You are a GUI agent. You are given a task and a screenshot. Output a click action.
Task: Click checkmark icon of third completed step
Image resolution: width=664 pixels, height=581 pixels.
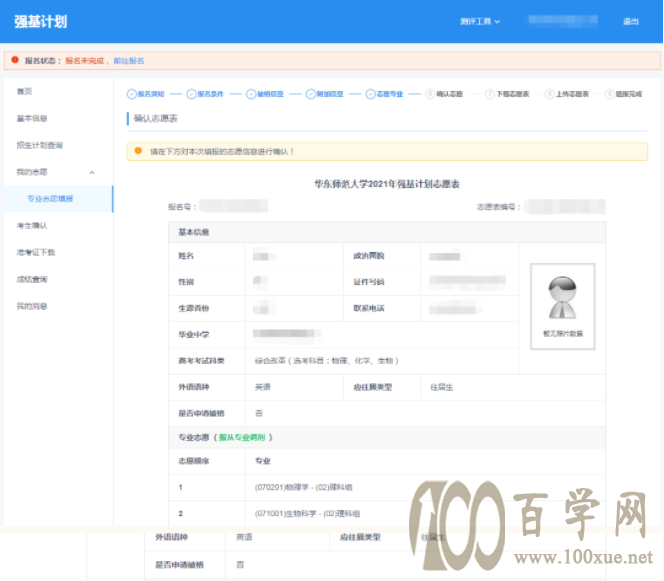click(251, 94)
